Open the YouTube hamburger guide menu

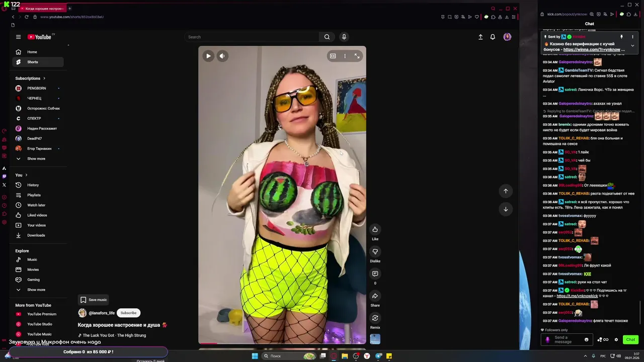click(x=18, y=37)
